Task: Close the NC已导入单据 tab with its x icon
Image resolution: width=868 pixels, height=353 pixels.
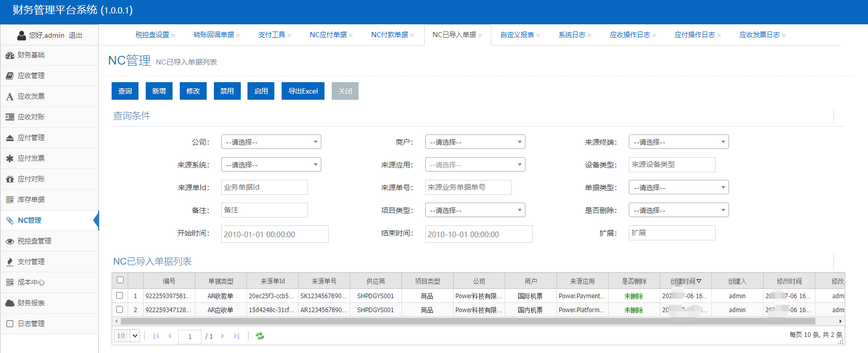Action: click(x=480, y=36)
